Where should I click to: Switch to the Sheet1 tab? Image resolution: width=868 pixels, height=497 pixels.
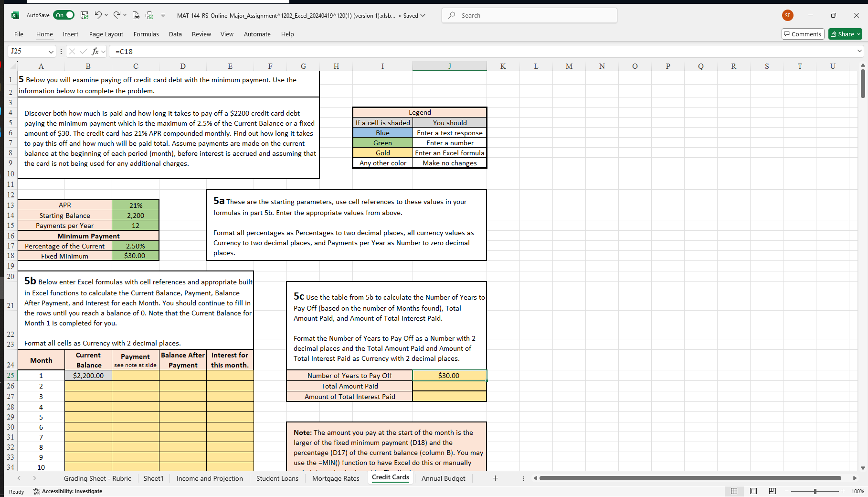click(153, 478)
